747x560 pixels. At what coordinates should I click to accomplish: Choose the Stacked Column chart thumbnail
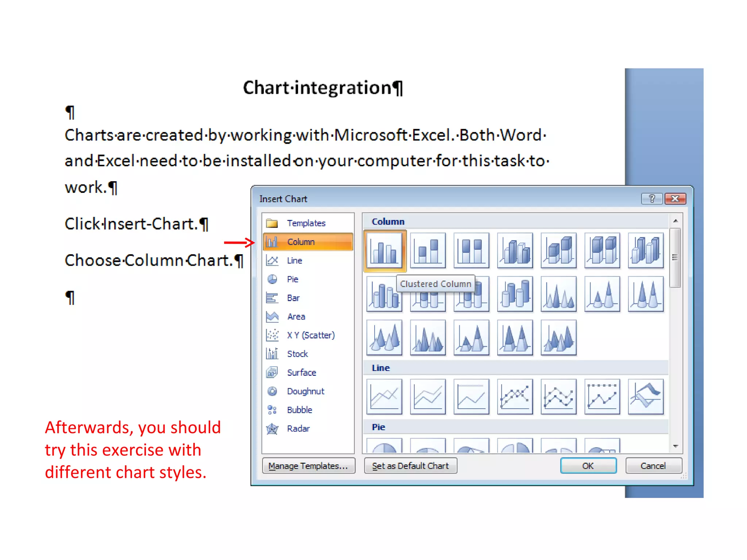[428, 250]
